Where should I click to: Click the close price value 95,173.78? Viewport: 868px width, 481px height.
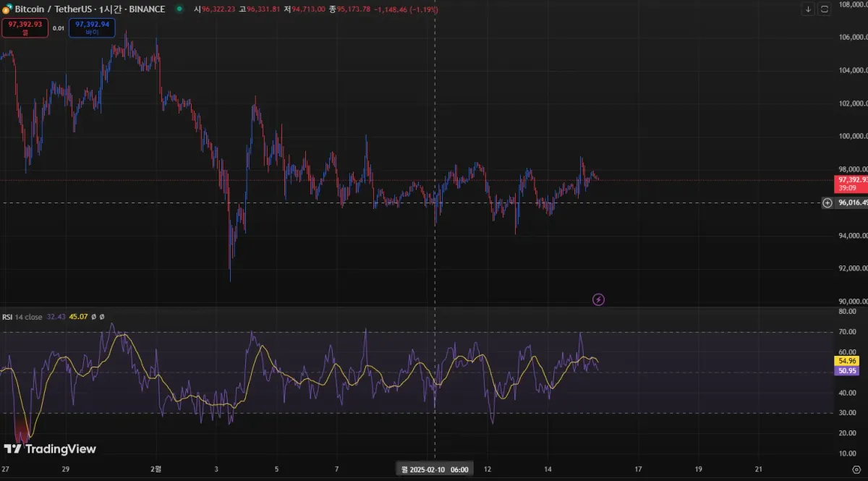coord(354,9)
